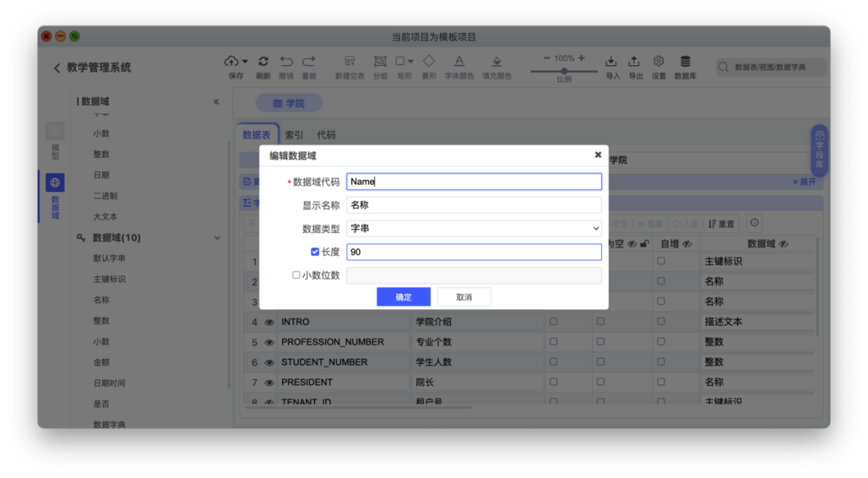The height and width of the screenshot is (478, 868).
Task: Check the 小数位数 checkbox
Action: pyautogui.click(x=296, y=275)
